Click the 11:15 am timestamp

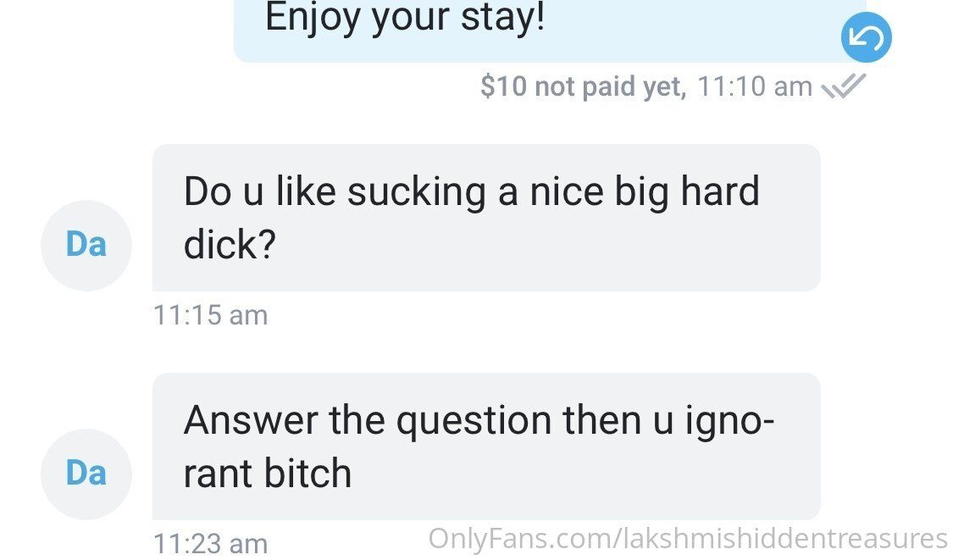tap(210, 315)
